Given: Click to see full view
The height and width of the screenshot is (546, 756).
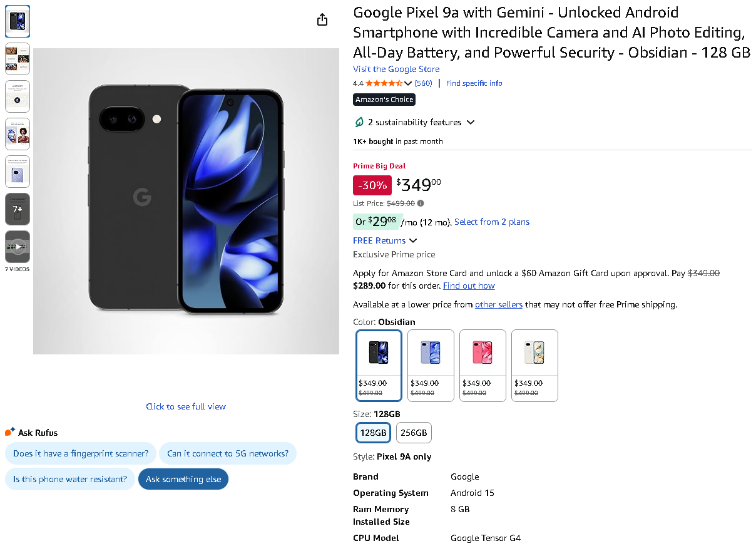Looking at the screenshot, I should click(186, 406).
